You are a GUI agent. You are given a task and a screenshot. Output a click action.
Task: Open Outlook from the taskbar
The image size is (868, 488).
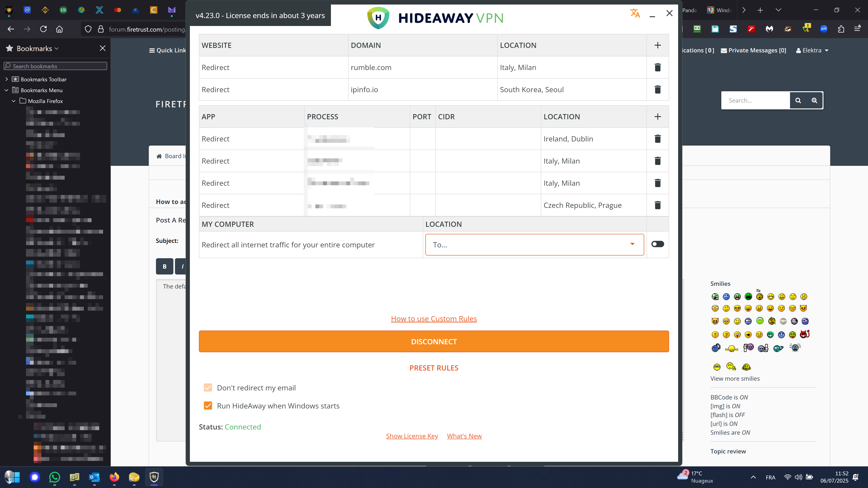(94, 477)
